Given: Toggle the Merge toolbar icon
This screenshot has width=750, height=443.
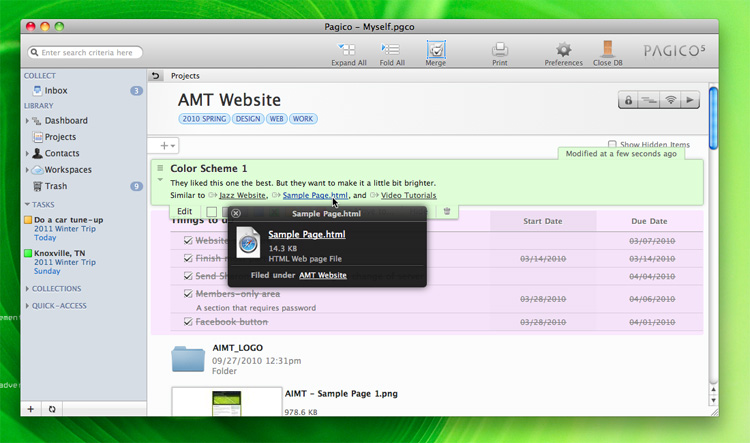Looking at the screenshot, I should coord(436,49).
